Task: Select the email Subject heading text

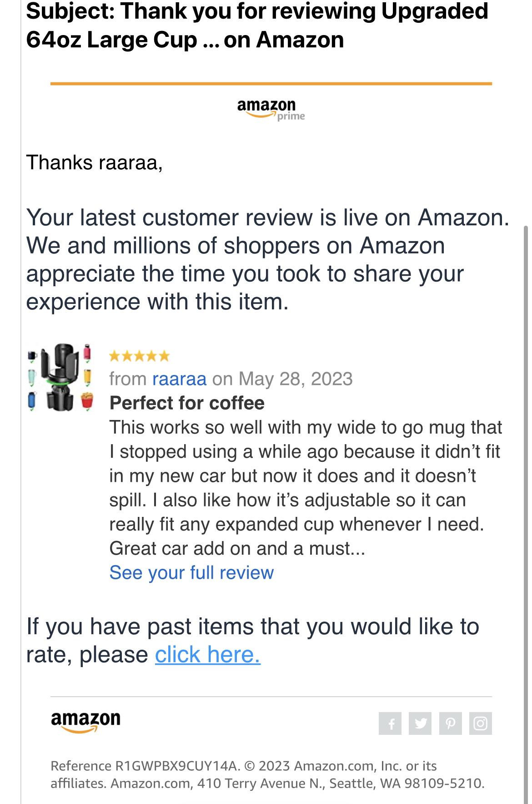Action: 257,25
